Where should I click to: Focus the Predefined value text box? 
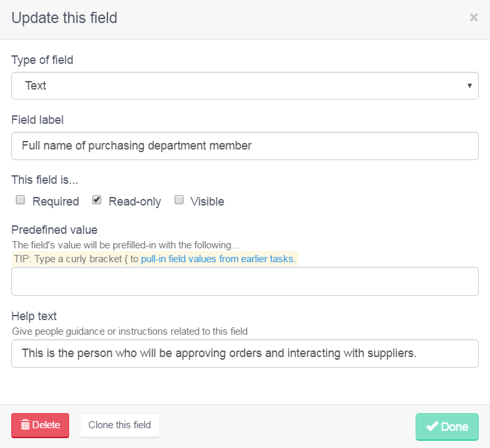(245, 281)
